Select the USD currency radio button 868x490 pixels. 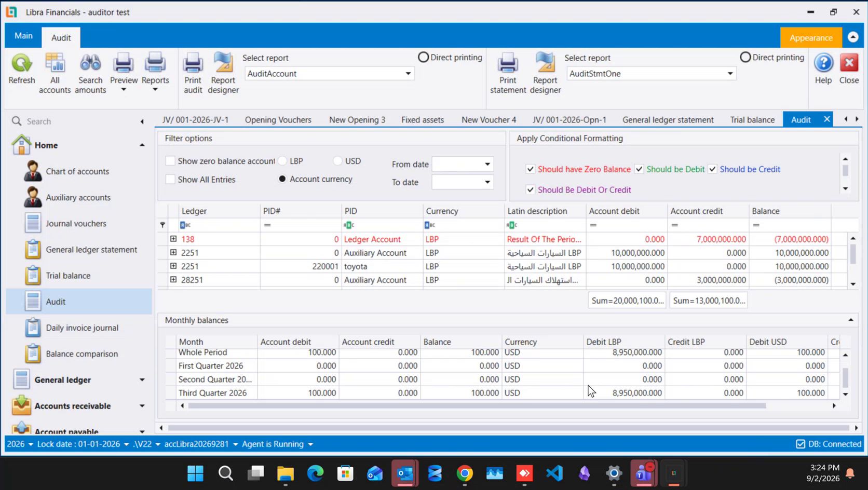click(338, 161)
